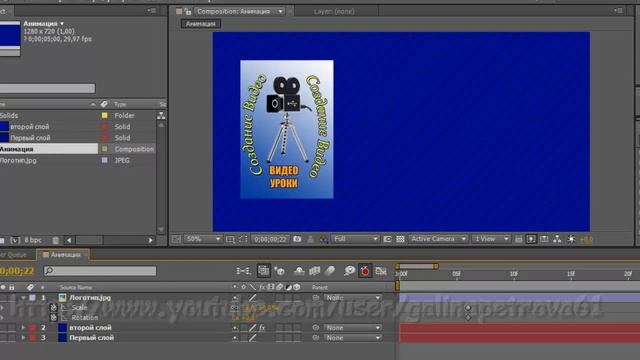Screen dimensions: 640x360
Task: Click the current time 0;00;00;22 in viewer
Action: [x=270, y=239]
